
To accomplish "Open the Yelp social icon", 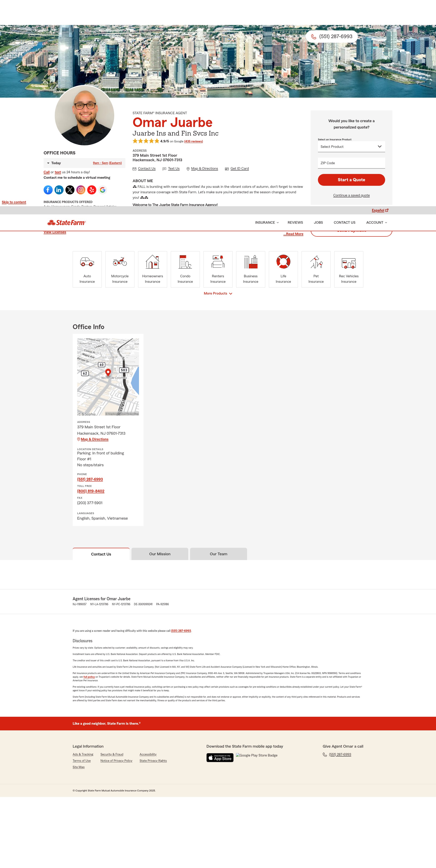I will [x=92, y=190].
